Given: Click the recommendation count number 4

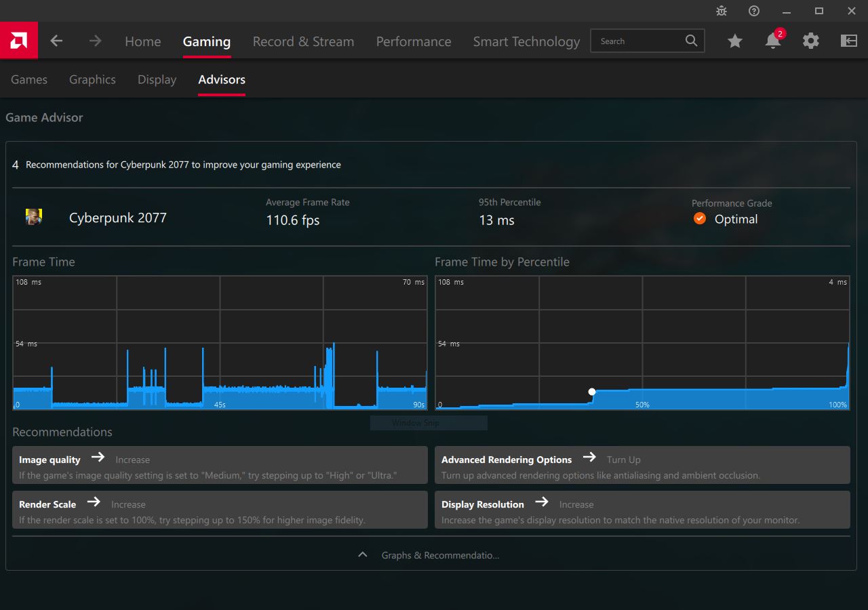Looking at the screenshot, I should tap(16, 165).
